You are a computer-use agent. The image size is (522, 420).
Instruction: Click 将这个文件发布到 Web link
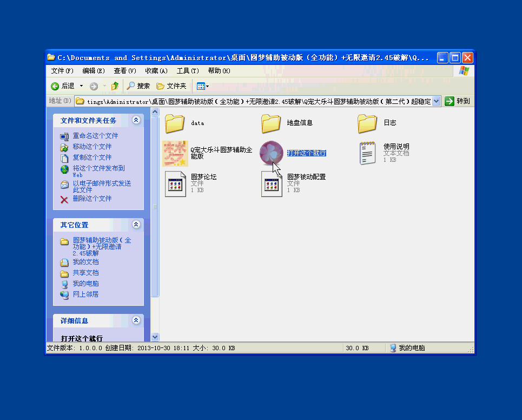[99, 171]
